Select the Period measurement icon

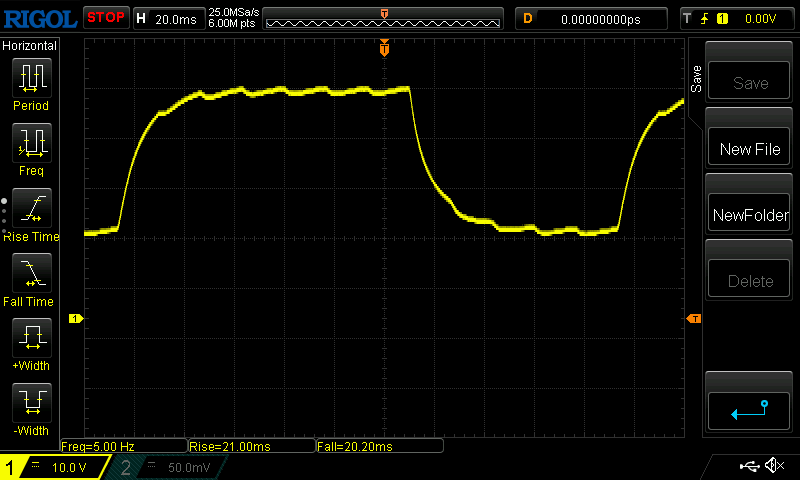32,78
